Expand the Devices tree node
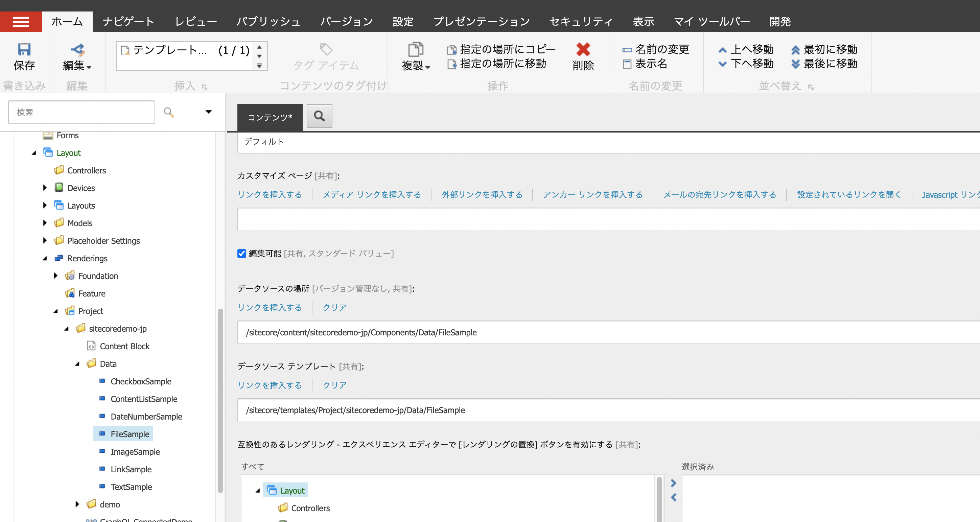 pyautogui.click(x=45, y=188)
